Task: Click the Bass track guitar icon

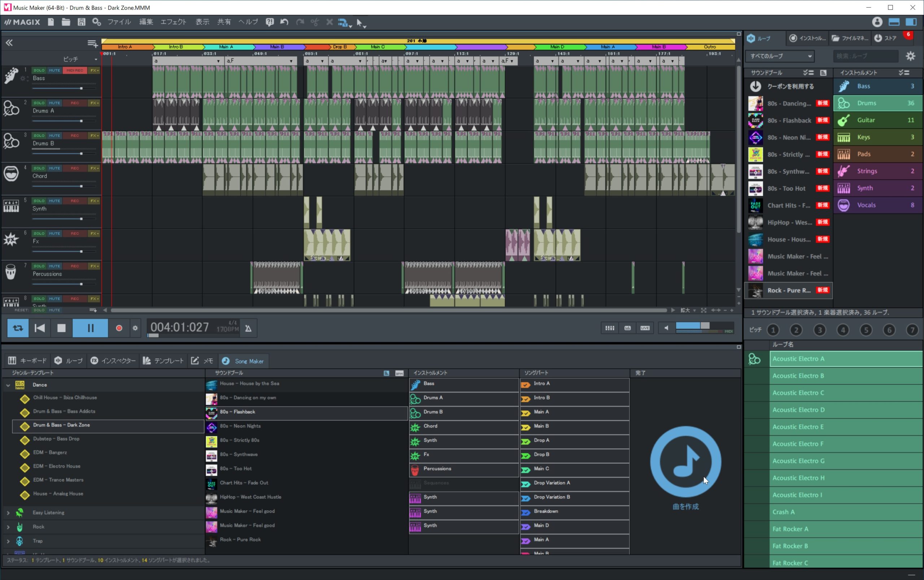Action: [11, 75]
